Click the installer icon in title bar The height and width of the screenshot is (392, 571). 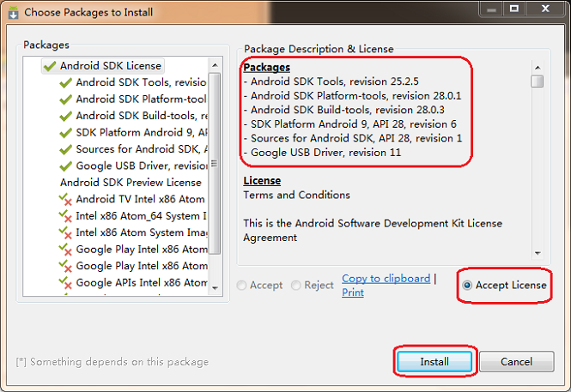pyautogui.click(x=14, y=13)
